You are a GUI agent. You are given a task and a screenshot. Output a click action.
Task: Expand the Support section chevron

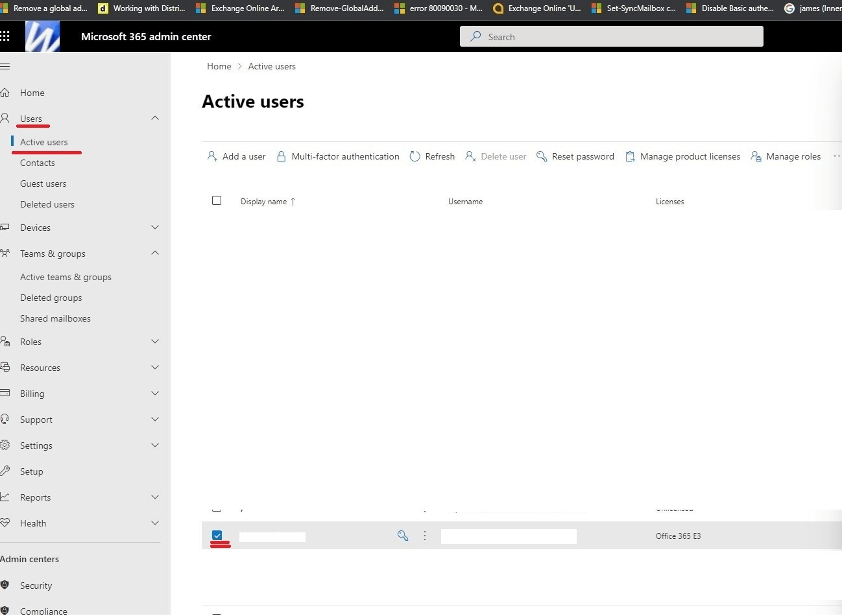[155, 420]
